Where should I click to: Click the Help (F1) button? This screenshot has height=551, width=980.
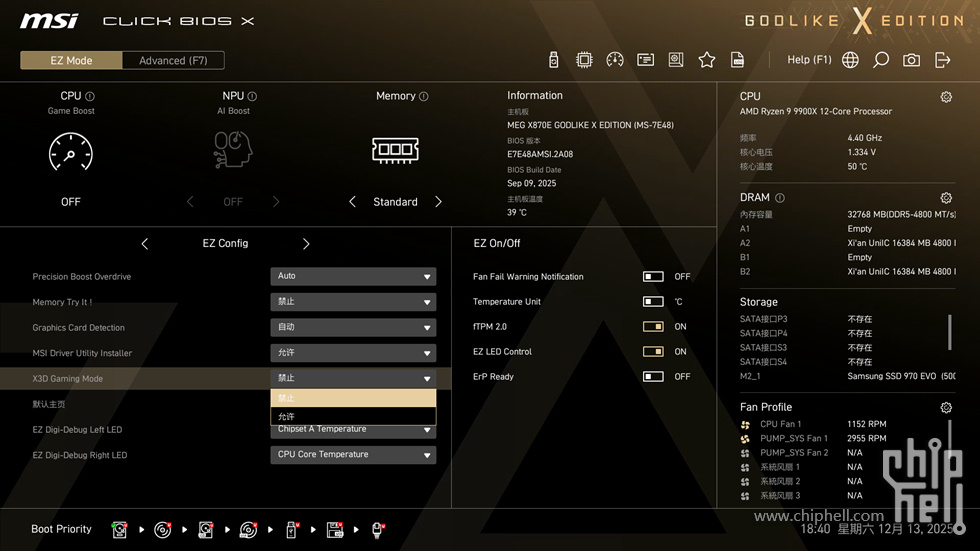pyautogui.click(x=809, y=60)
